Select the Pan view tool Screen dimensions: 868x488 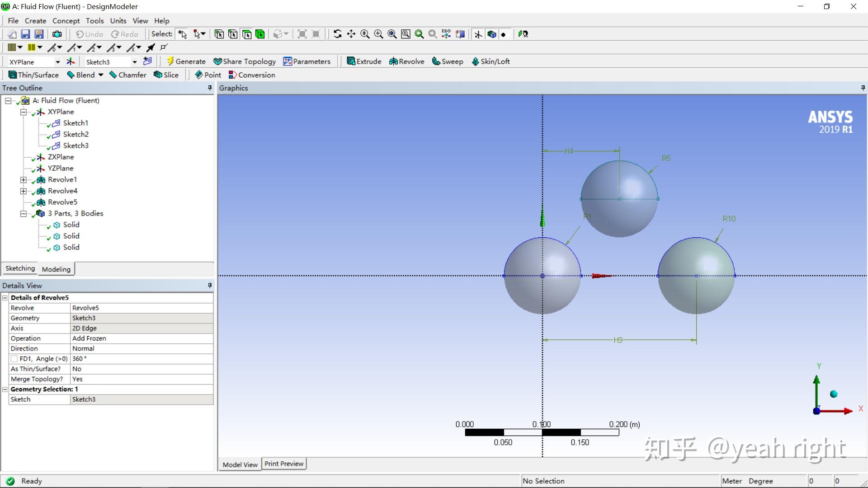pos(351,34)
